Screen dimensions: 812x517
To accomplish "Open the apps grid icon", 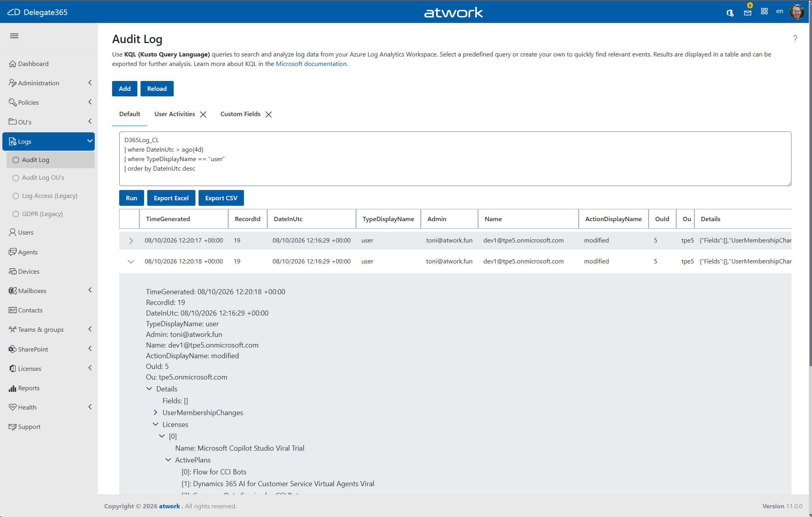I will coord(764,11).
